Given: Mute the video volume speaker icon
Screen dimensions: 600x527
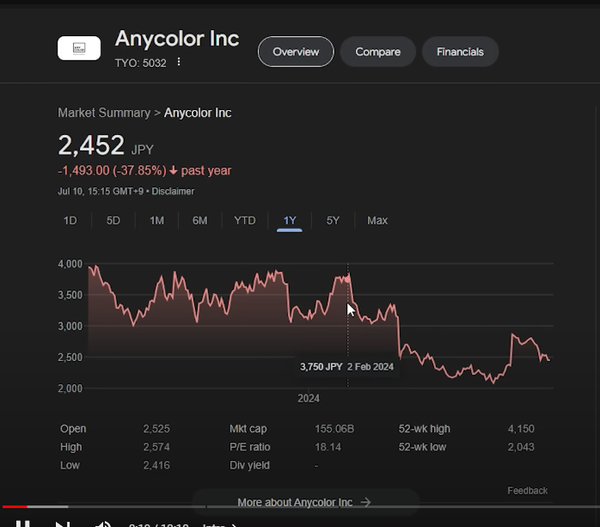Looking at the screenshot, I should [103, 524].
